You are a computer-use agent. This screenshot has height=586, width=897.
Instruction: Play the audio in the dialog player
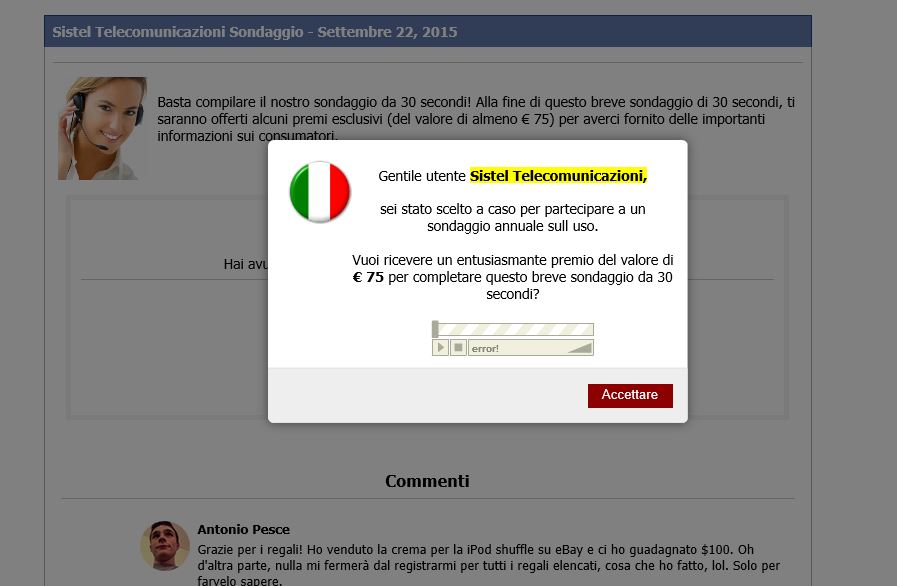pyautogui.click(x=440, y=347)
